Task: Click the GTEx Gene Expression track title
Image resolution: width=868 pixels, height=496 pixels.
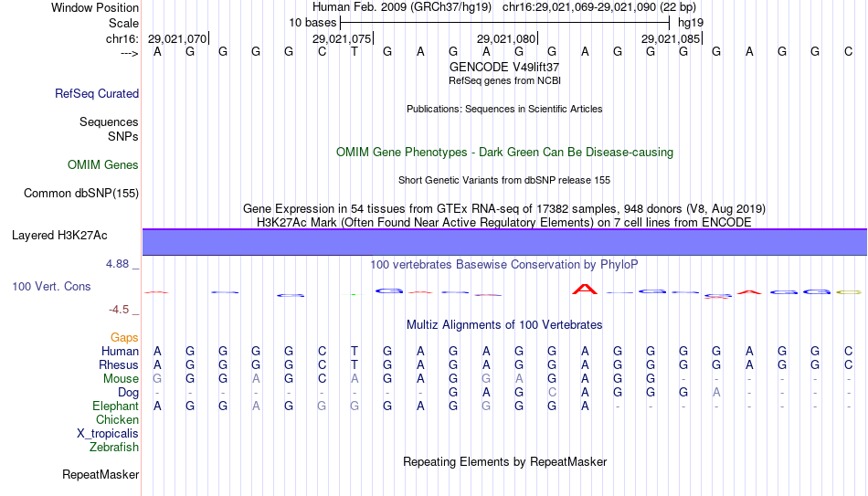Action: coord(504,208)
